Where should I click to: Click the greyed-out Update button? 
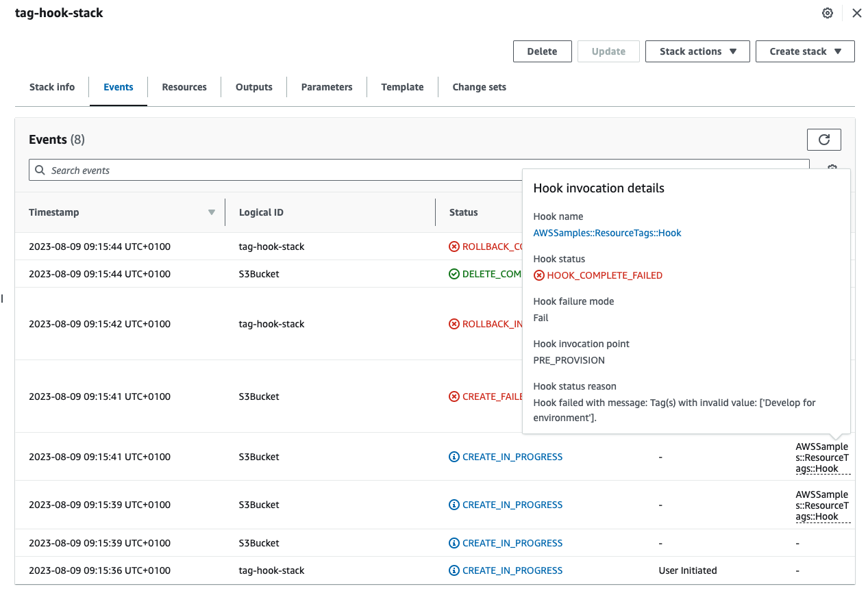[x=608, y=51]
